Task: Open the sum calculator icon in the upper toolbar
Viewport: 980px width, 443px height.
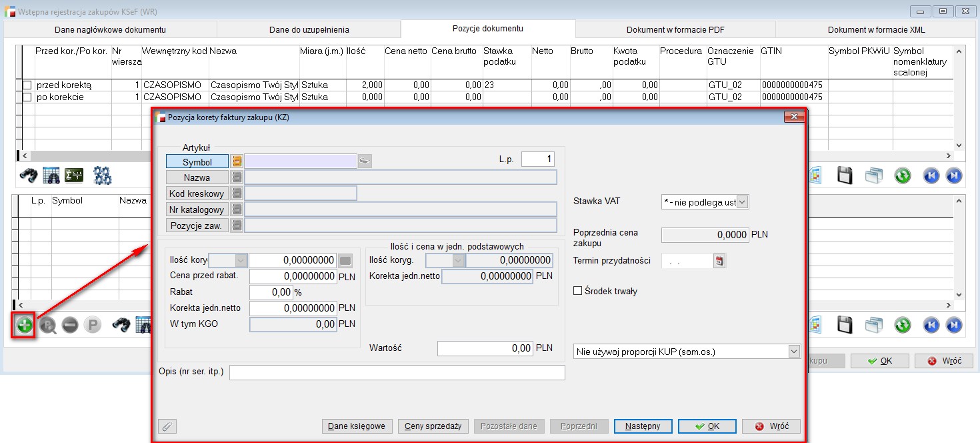Action: (73, 175)
